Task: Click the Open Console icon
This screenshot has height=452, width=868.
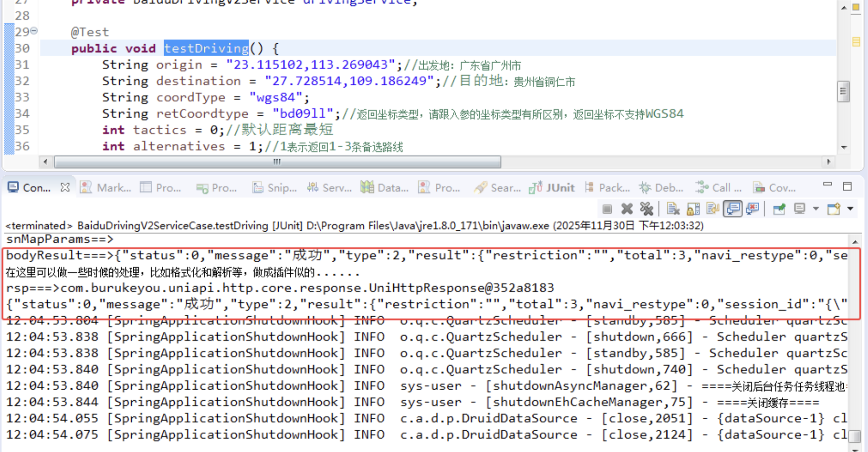Action: tap(834, 209)
